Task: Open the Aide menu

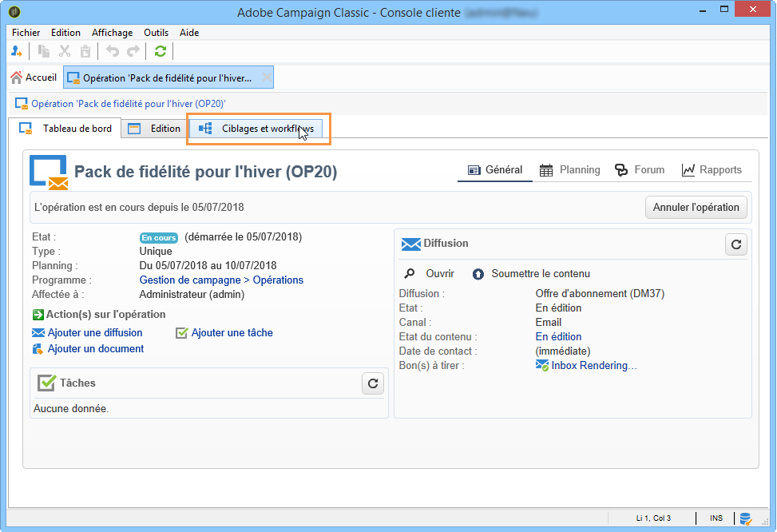Action: [189, 33]
